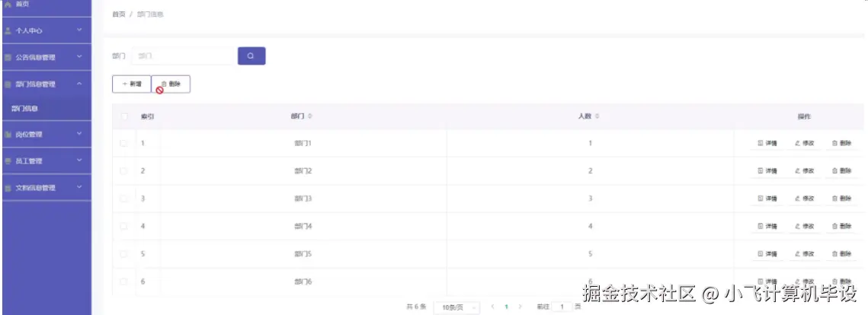Select the 公告信息管理 menu item
The height and width of the screenshot is (315, 868).
[x=46, y=58]
